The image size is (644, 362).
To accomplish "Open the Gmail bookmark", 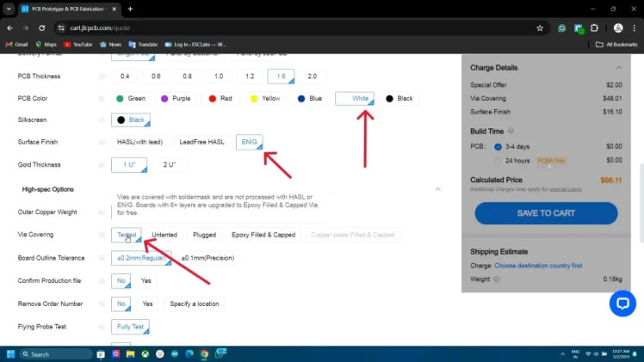I will click(x=16, y=44).
